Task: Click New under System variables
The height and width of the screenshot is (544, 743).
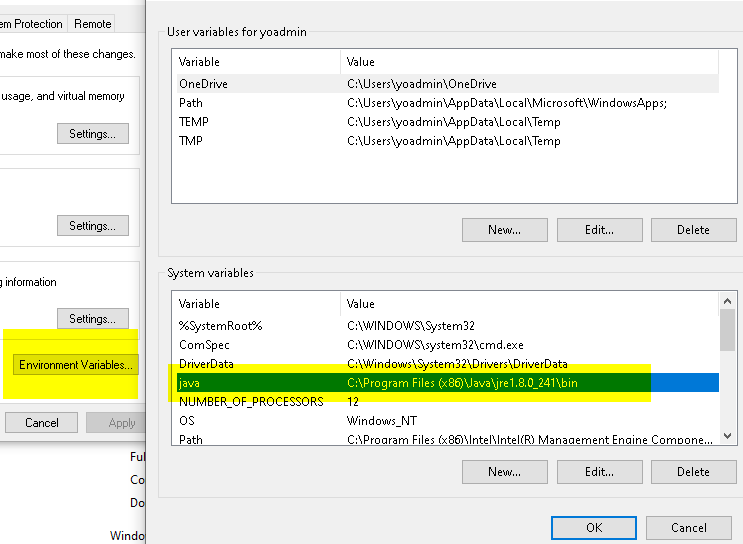Action: click(x=504, y=472)
